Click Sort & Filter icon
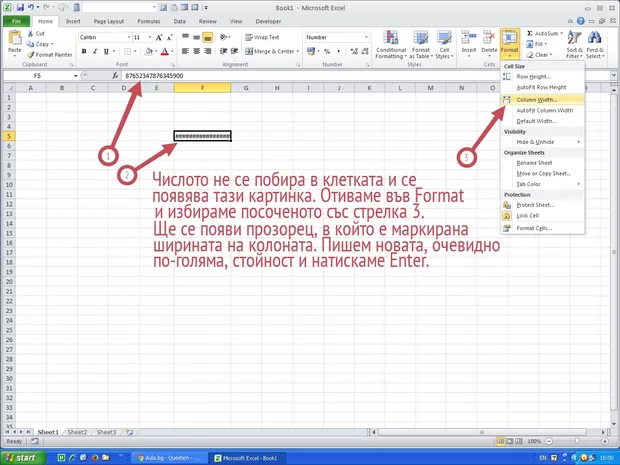Viewport: 620px width, 465px height. [x=574, y=38]
